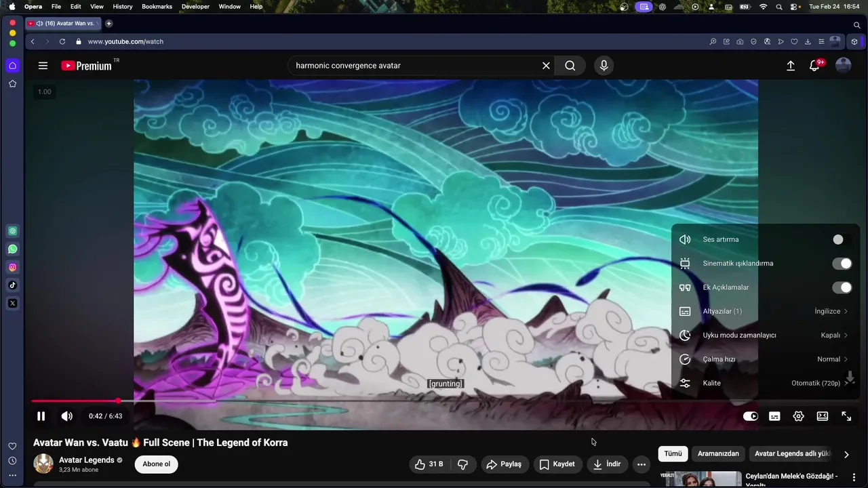Share the video with Paylaş
The height and width of the screenshot is (488, 868).
coord(505,464)
